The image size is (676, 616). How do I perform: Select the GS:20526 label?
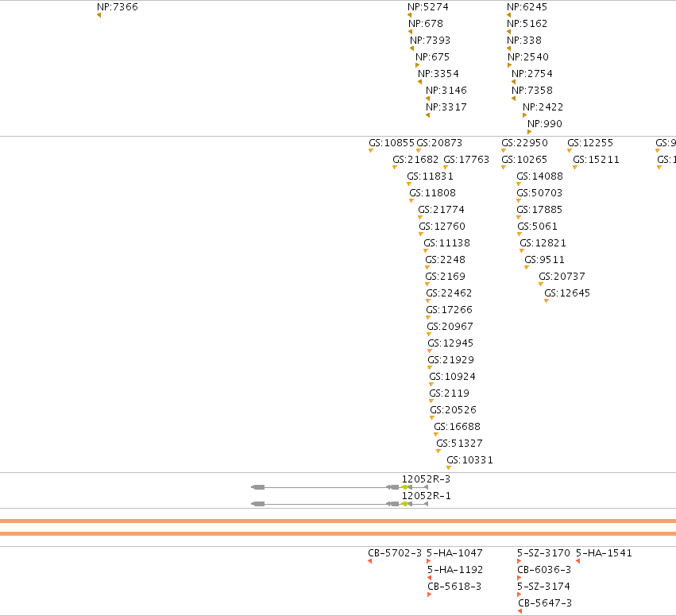tap(453, 410)
